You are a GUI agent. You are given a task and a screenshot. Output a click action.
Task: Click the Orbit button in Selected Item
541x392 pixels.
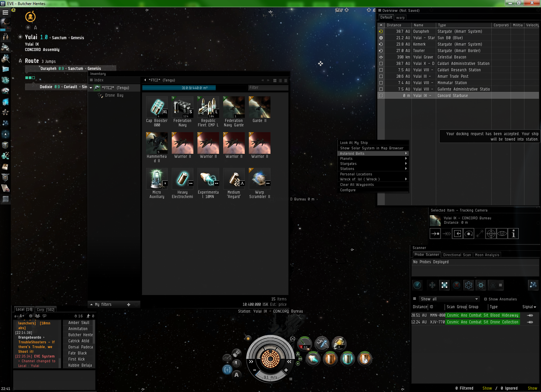[x=469, y=234]
